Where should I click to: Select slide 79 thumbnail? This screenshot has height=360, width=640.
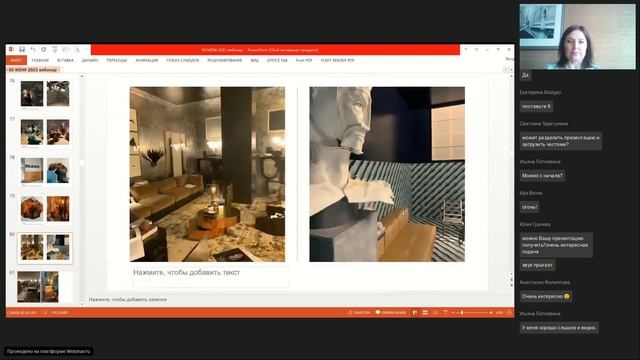(45, 209)
